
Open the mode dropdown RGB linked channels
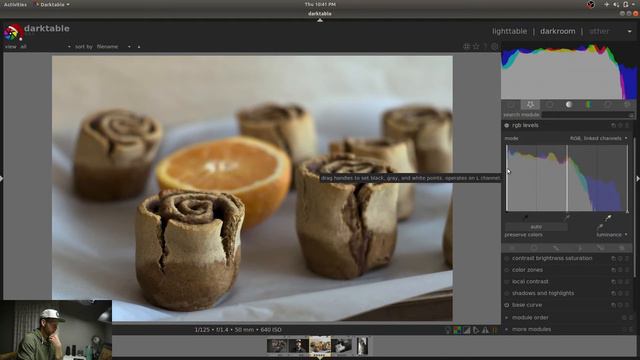[598, 138]
